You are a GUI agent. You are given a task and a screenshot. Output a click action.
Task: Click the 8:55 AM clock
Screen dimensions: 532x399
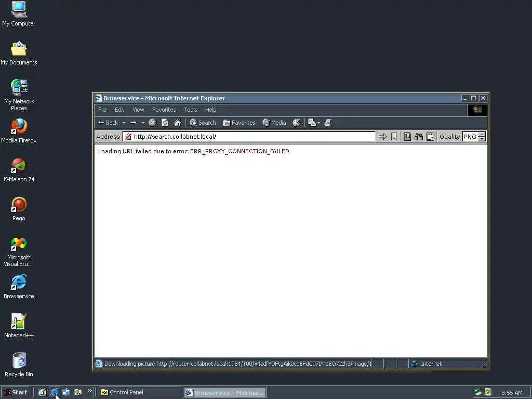click(x=512, y=393)
